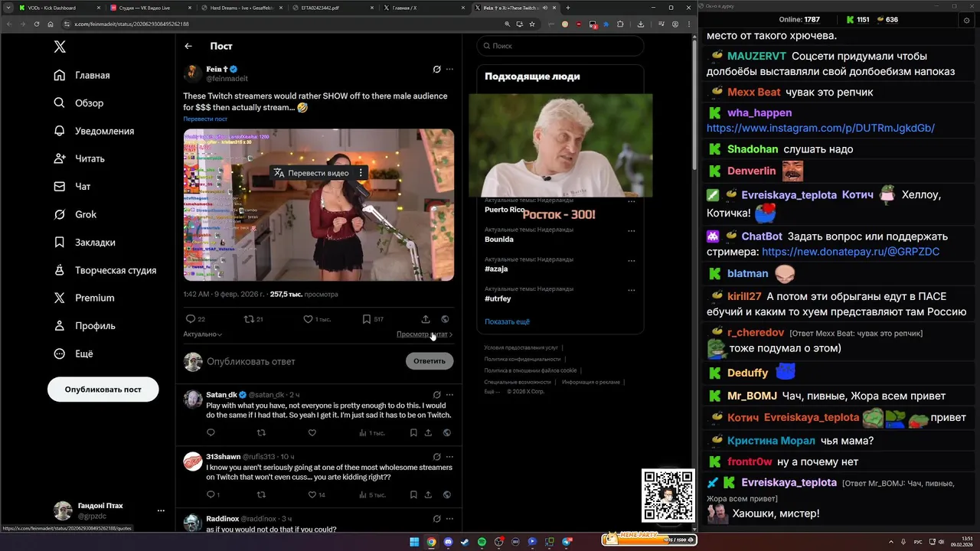Image resolution: width=980 pixels, height=551 pixels.
Task: Open Fein's profile avatar
Action: click(x=192, y=73)
